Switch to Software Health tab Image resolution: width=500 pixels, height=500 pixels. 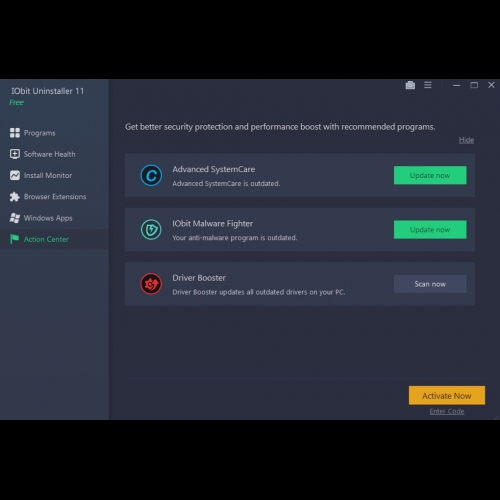[49, 154]
